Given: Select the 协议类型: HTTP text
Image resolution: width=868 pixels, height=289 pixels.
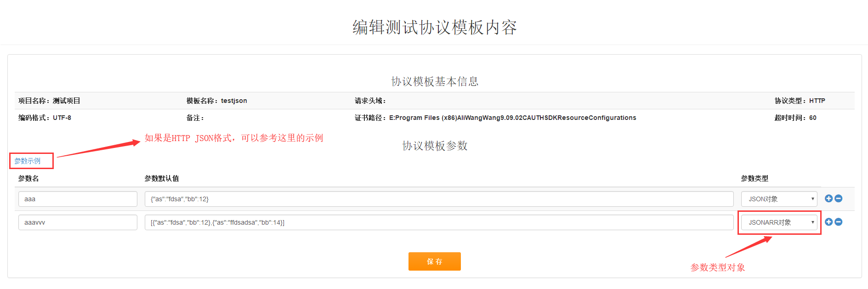Looking at the screenshot, I should pos(800,101).
